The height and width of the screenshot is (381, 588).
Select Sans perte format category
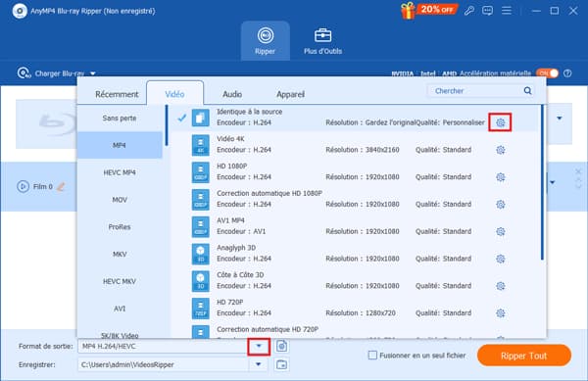pyautogui.click(x=120, y=118)
